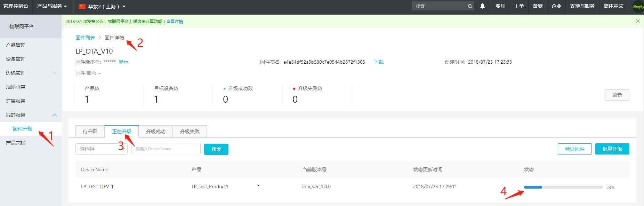Click 显示 to reveal firmware version

[x=123, y=62]
